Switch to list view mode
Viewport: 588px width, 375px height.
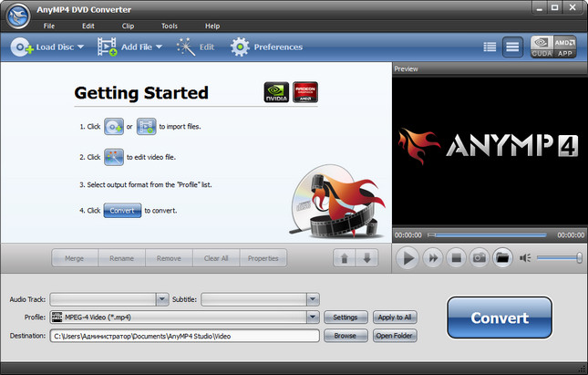point(490,46)
